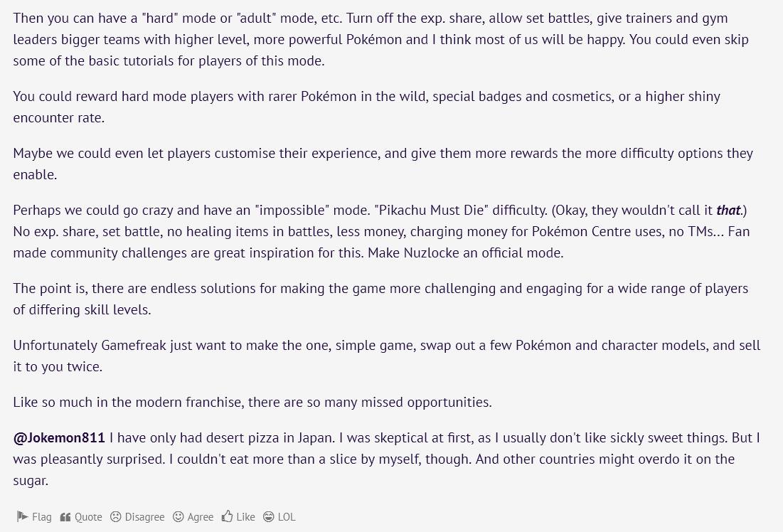Viewport: 783px width, 532px height.
Task: Click the quotation marks icon
Action: pos(65,517)
